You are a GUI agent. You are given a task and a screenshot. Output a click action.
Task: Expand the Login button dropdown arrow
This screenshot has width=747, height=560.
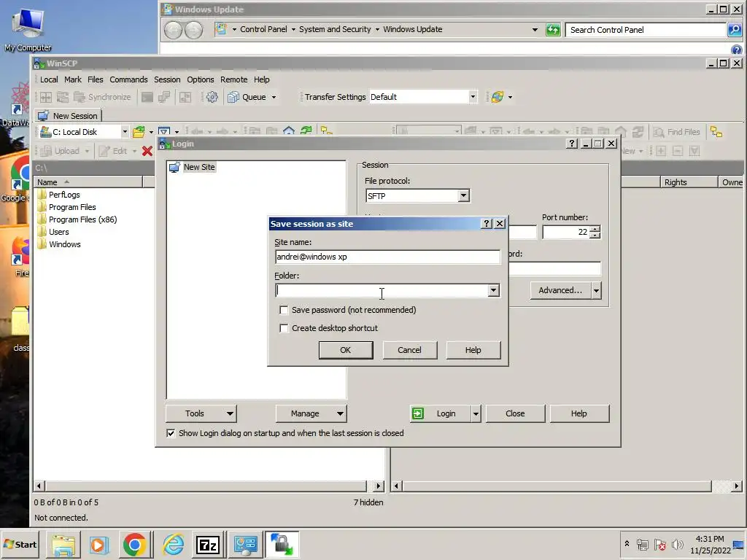tap(476, 413)
